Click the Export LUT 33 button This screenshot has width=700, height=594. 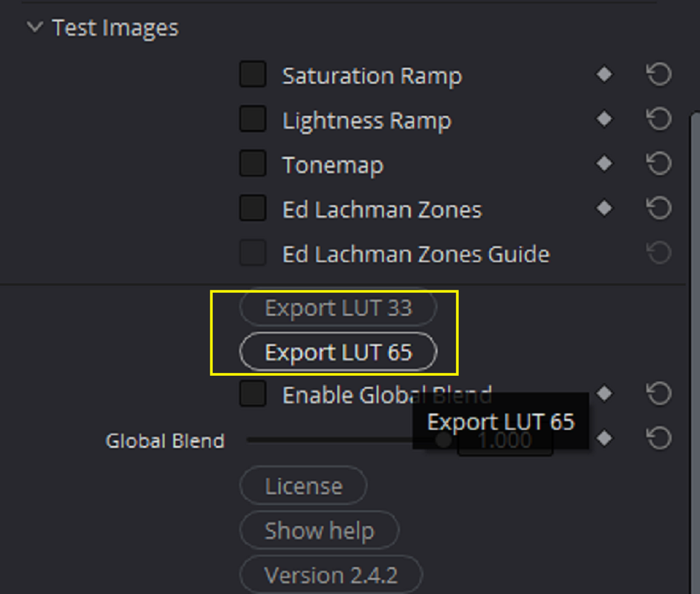338,307
